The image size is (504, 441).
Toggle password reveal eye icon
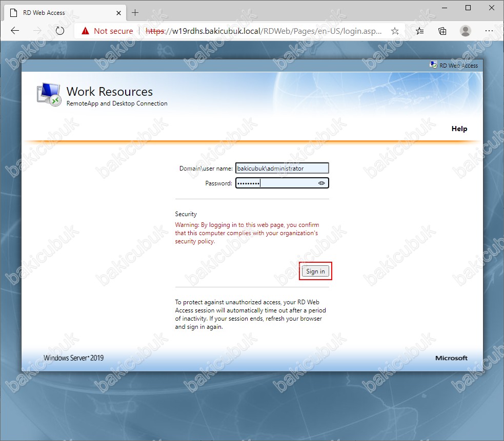coord(321,183)
